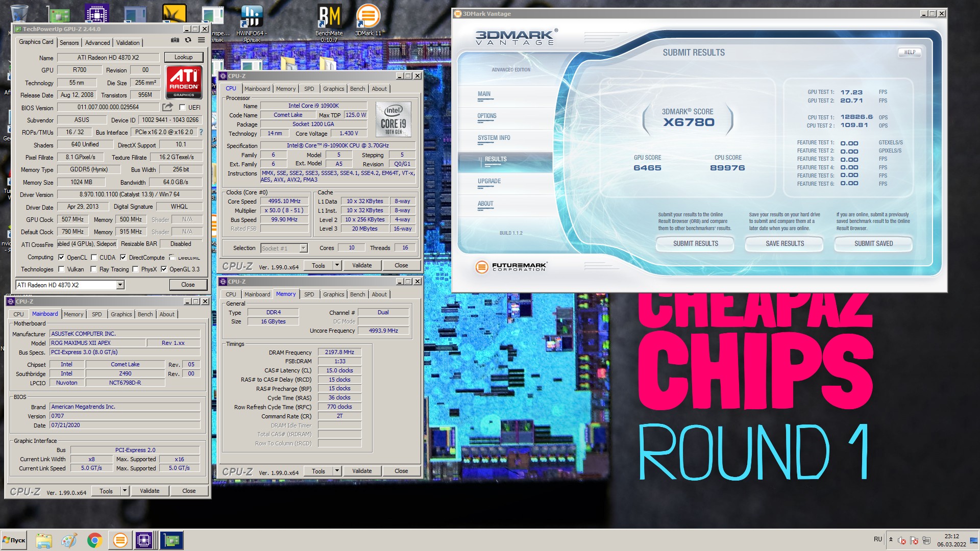Switch to Sensors tab in GPU-Z
This screenshot has height=551, width=980.
click(69, 43)
